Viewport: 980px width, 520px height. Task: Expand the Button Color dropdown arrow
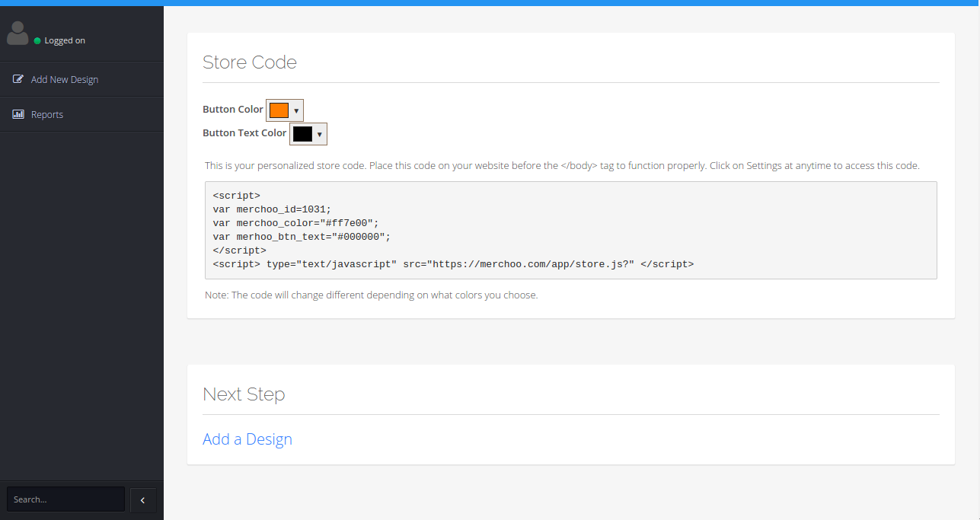click(x=296, y=110)
